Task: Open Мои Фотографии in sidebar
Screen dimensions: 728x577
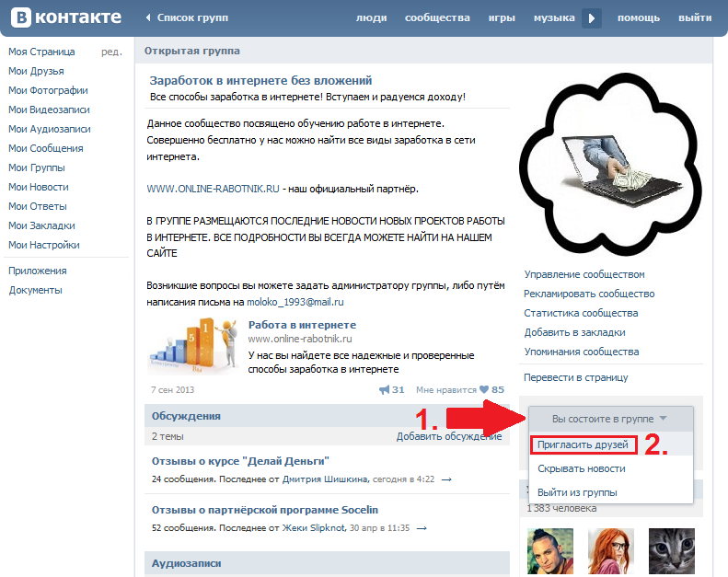Action: [48, 90]
